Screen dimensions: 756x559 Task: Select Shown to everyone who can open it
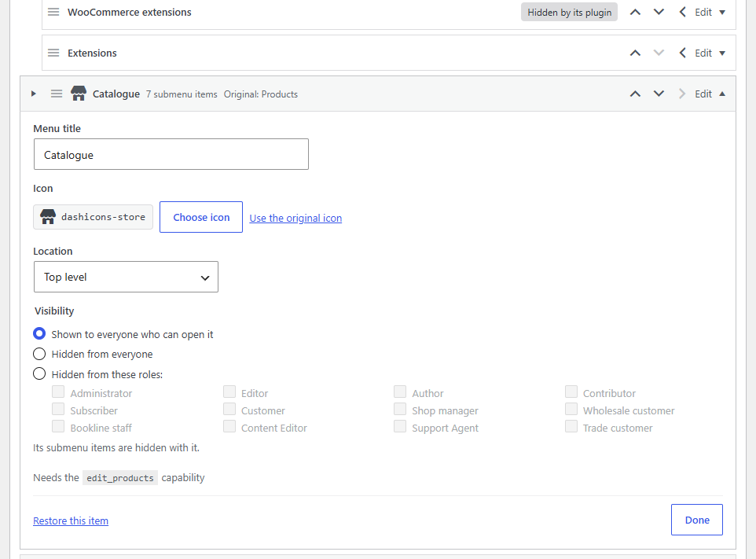pyautogui.click(x=39, y=334)
